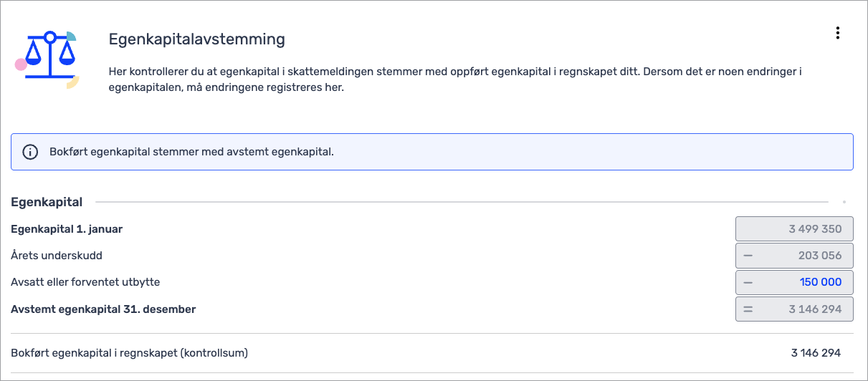Click the balance scales illustration icon
868x381 pixels.
[x=49, y=59]
